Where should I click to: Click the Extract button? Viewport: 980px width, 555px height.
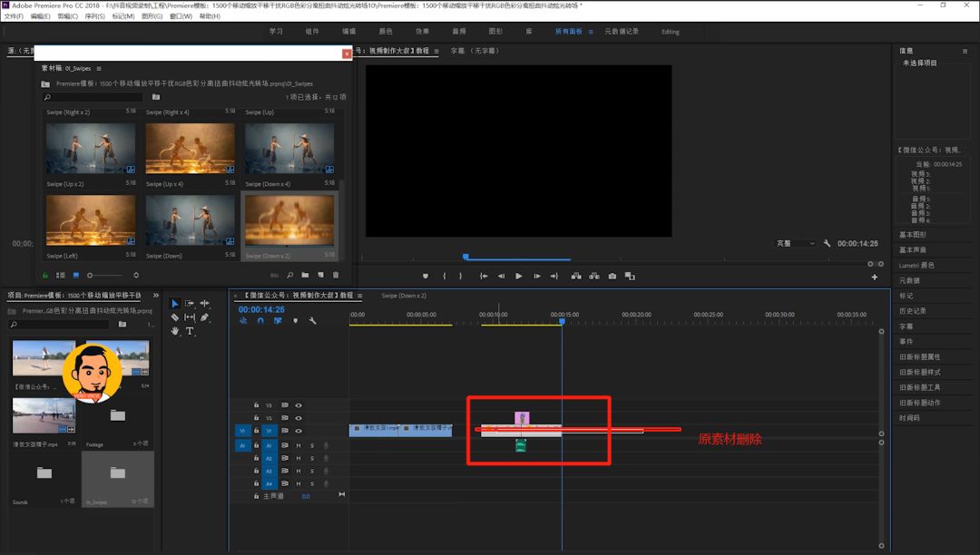coord(594,276)
